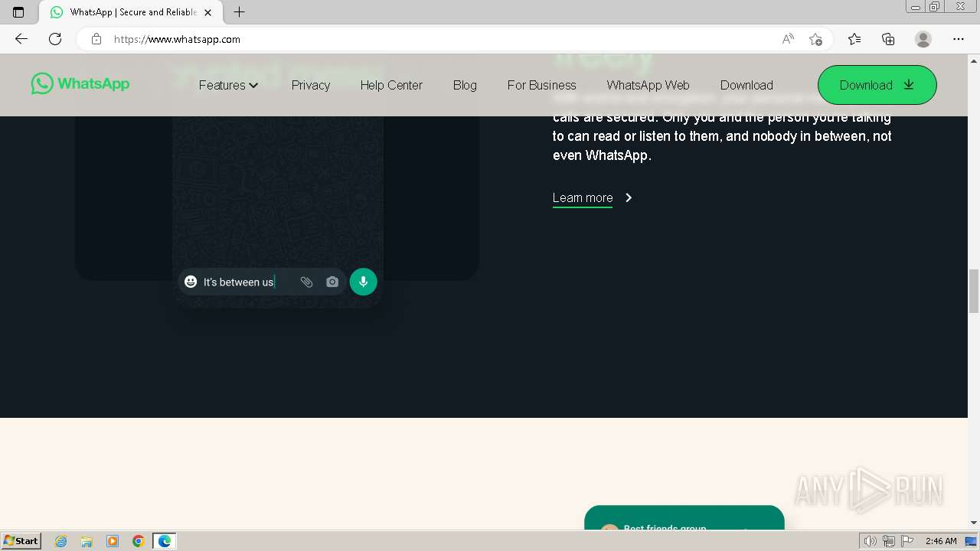The height and width of the screenshot is (551, 980).
Task: Add this page to favorites
Action: [x=815, y=39]
